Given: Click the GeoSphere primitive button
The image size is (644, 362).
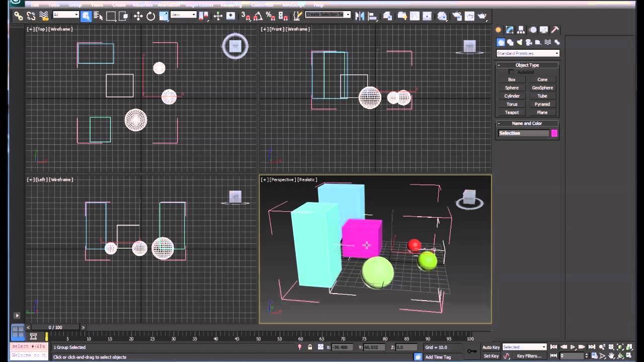Looking at the screenshot, I should click(542, 87).
